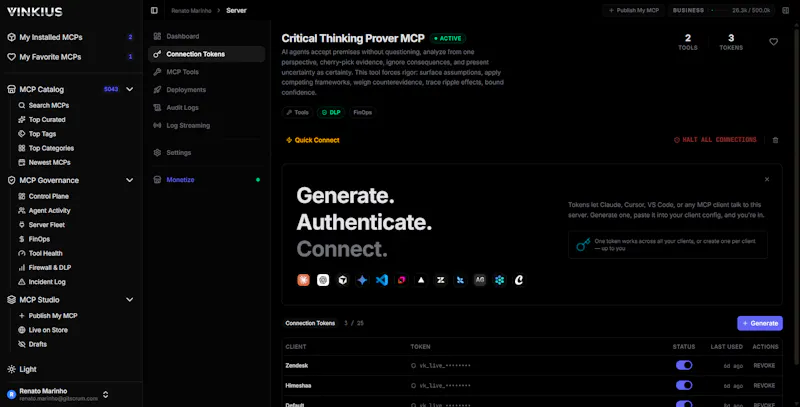Open the user account switcher arrows
800x407 pixels.
(x=106, y=394)
